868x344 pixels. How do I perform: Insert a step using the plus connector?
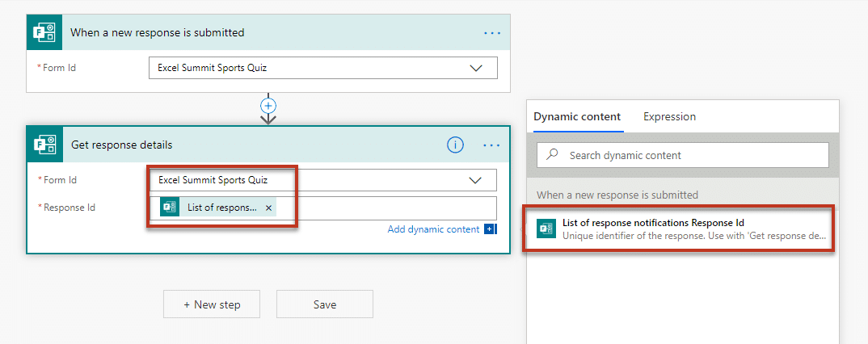click(x=268, y=106)
